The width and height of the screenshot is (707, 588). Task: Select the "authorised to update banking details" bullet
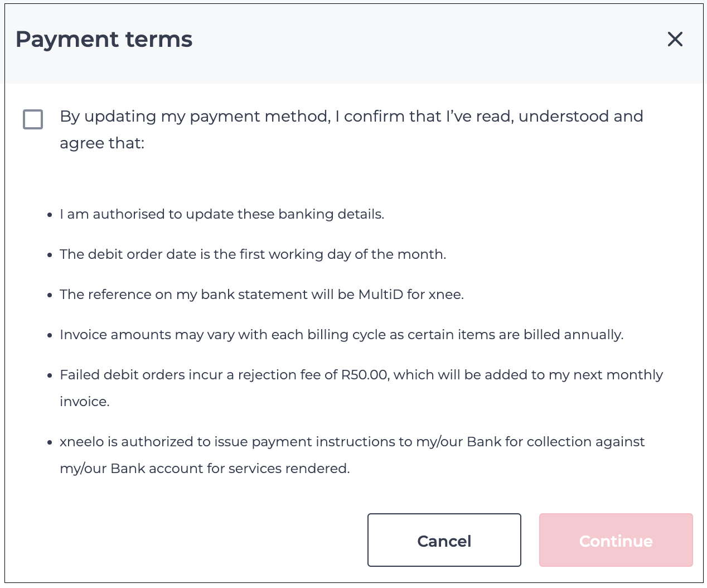[222, 214]
